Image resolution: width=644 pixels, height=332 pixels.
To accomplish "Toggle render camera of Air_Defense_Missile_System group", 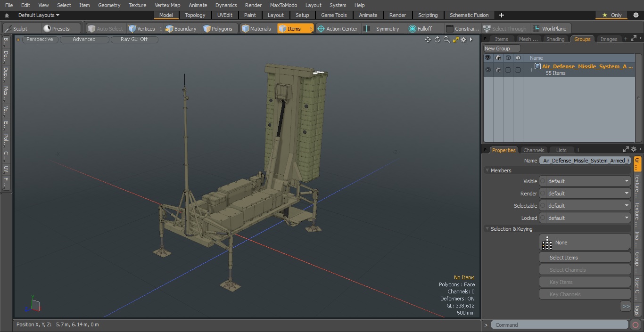I will [498, 70].
